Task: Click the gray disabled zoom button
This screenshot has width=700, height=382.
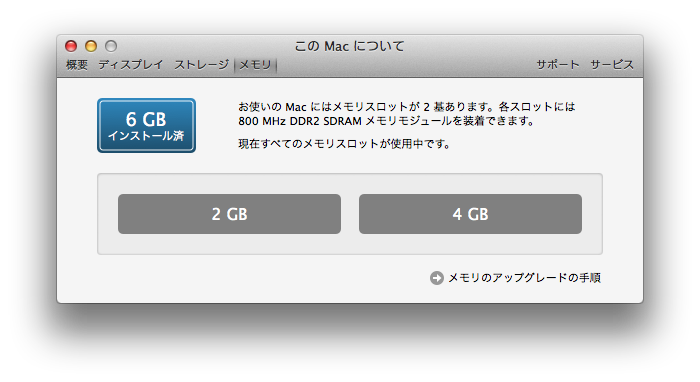Action: (111, 46)
